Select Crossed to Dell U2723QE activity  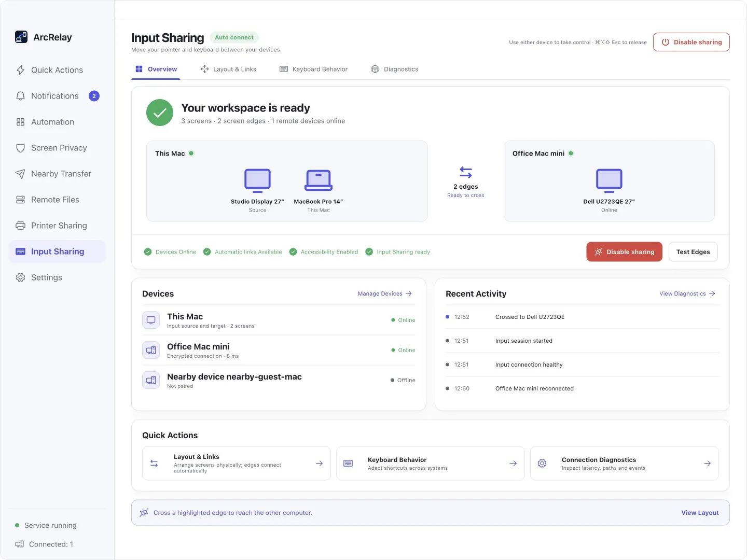(x=582, y=317)
